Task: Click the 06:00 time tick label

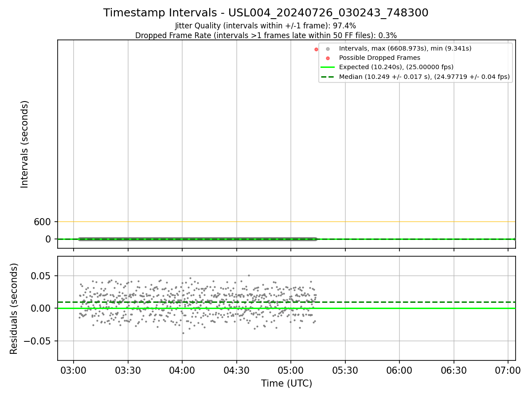Action: tap(399, 371)
